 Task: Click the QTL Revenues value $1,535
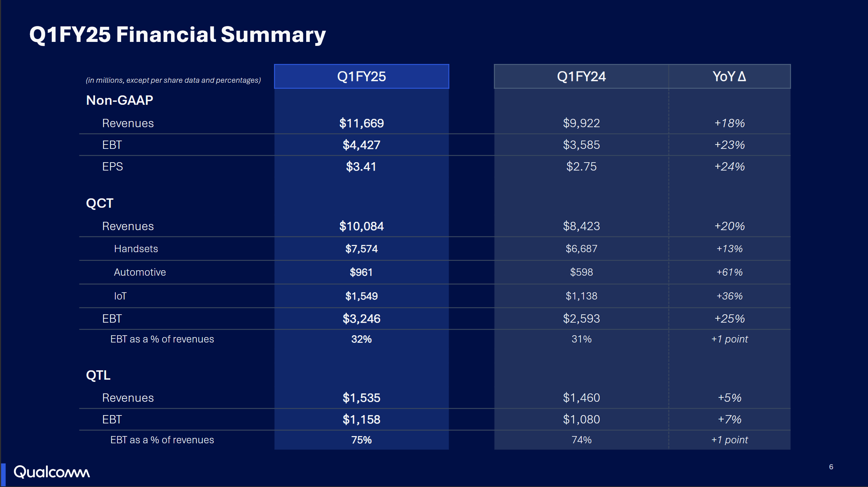[x=362, y=397]
